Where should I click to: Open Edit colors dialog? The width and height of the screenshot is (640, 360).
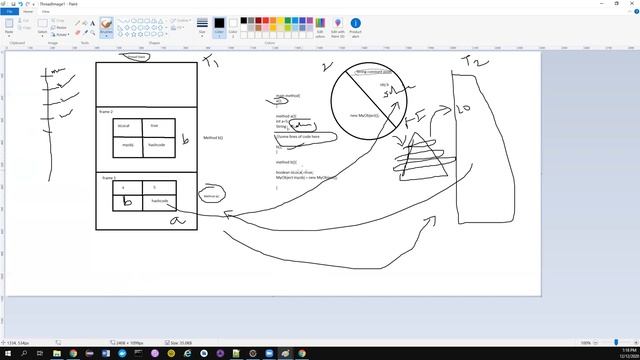[x=320, y=27]
